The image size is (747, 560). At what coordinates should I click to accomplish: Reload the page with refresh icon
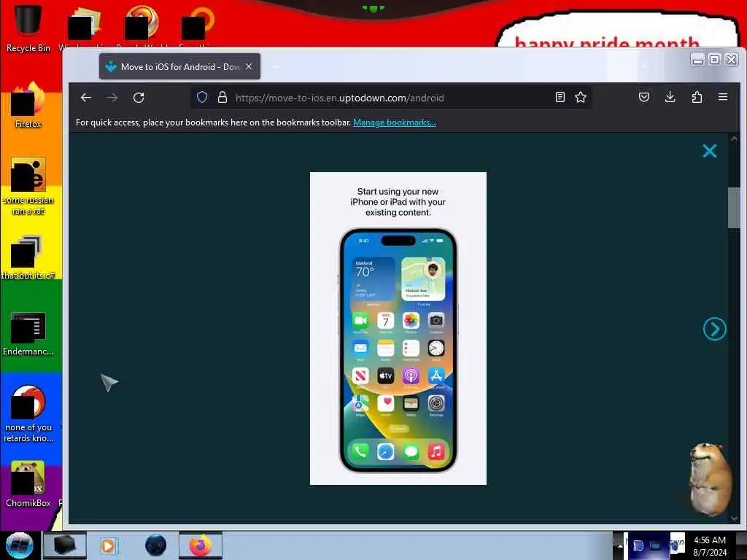139,98
